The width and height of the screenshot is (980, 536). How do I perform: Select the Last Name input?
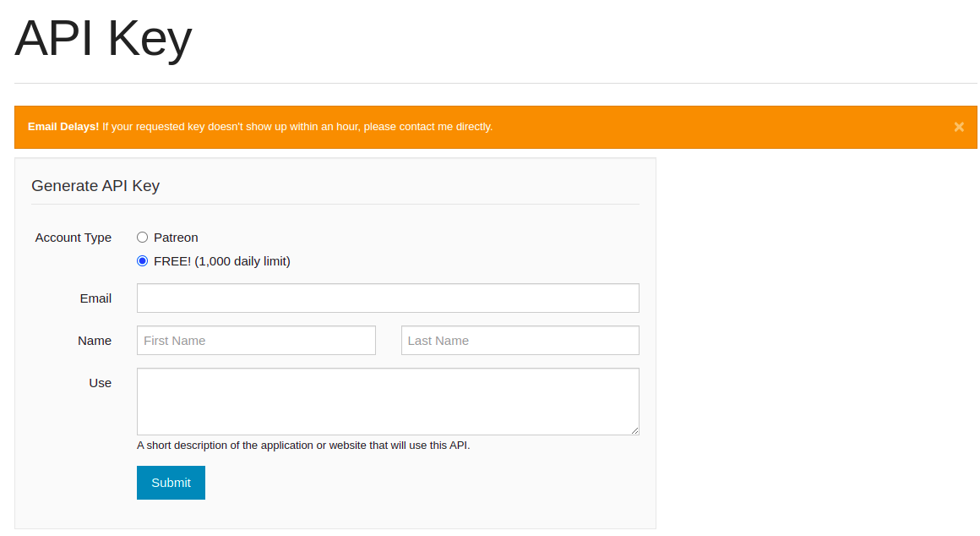(x=520, y=340)
